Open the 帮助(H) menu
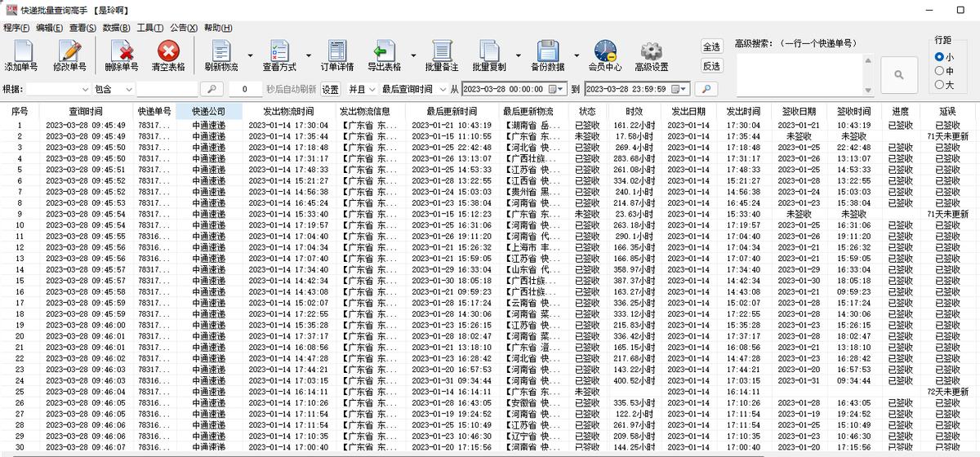The width and height of the screenshot is (980, 457). tap(218, 28)
